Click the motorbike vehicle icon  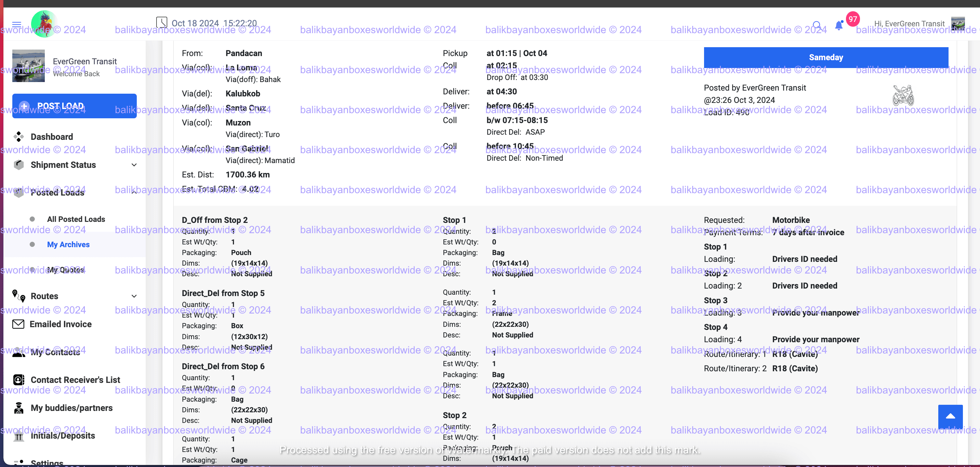(903, 95)
